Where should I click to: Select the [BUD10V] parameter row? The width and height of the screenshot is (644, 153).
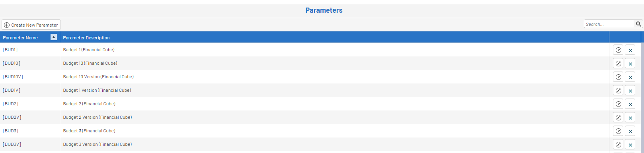tap(304, 77)
